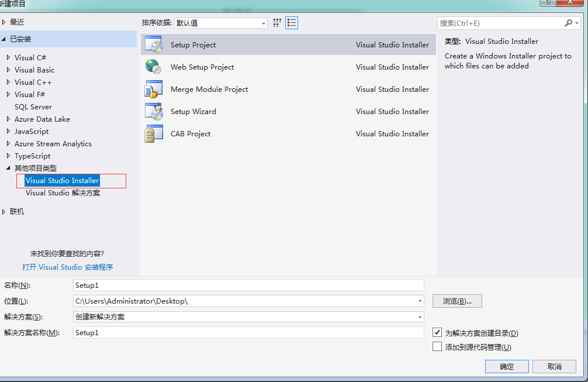Click the 浏览 button
The width and height of the screenshot is (588, 382).
pos(457,301)
